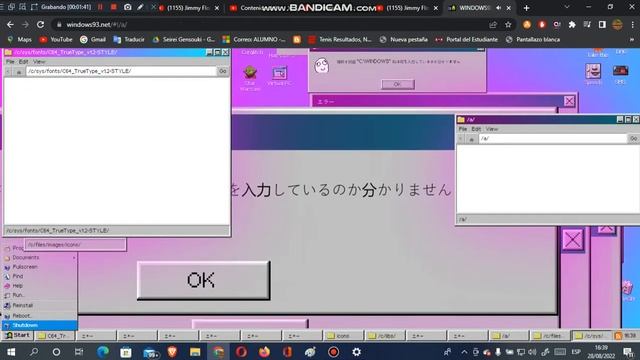Open the Gmail bookmark

[x=93, y=40]
